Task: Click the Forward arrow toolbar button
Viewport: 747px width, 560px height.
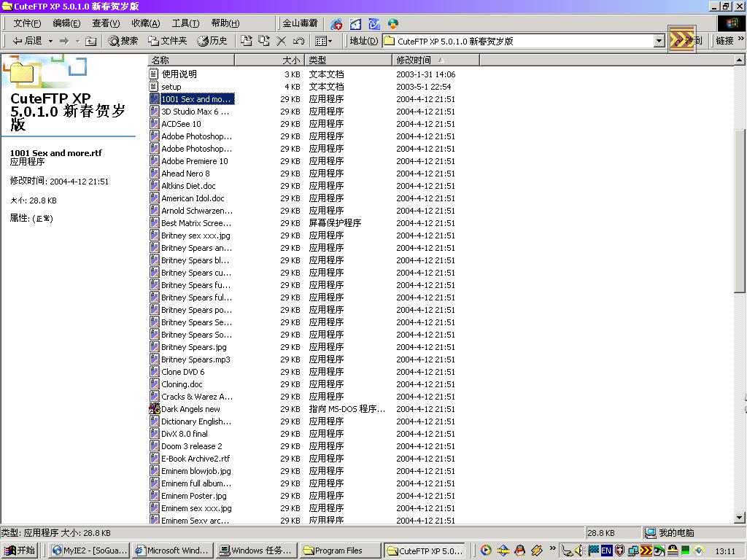Action: 64,41
